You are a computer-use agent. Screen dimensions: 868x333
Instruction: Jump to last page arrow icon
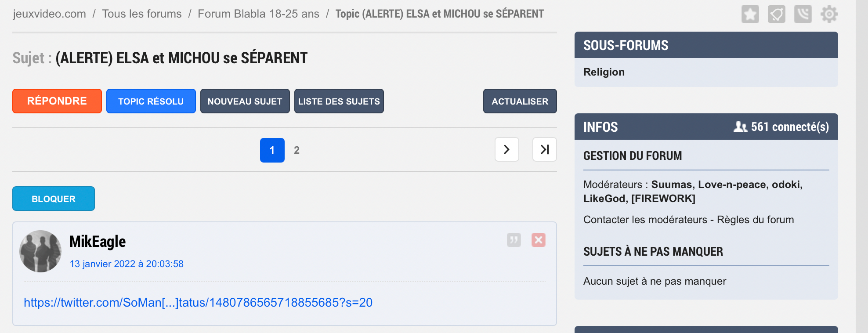(544, 150)
